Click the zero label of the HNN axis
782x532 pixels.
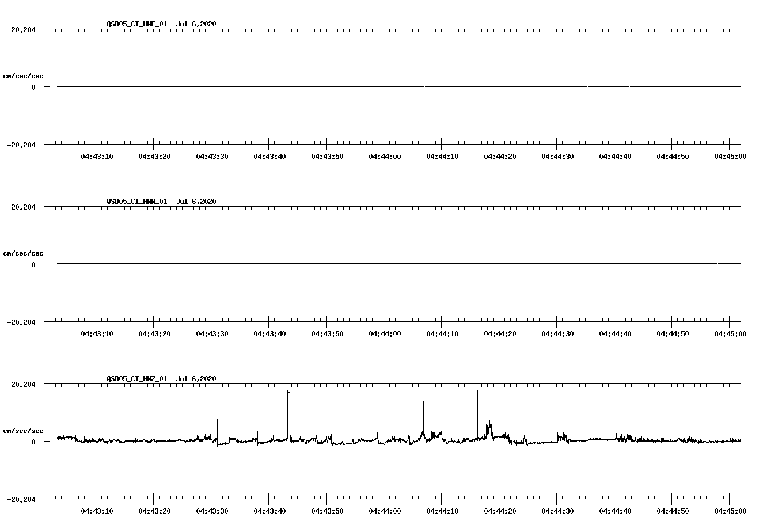[x=33, y=265]
